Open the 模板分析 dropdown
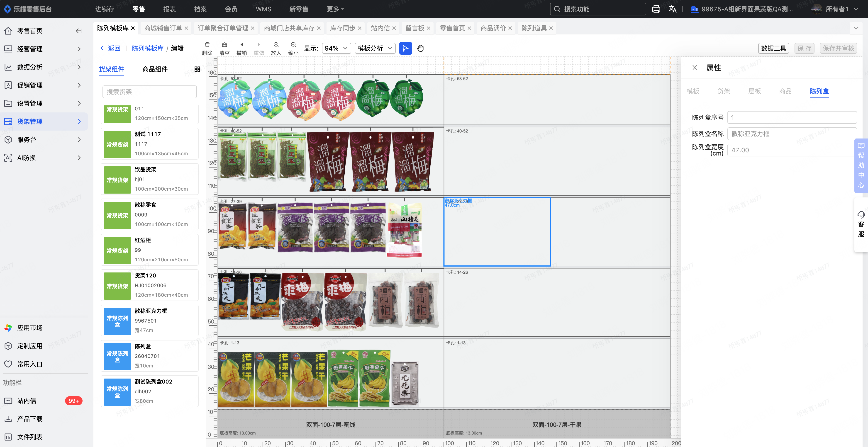This screenshot has height=447, width=868. tap(375, 49)
